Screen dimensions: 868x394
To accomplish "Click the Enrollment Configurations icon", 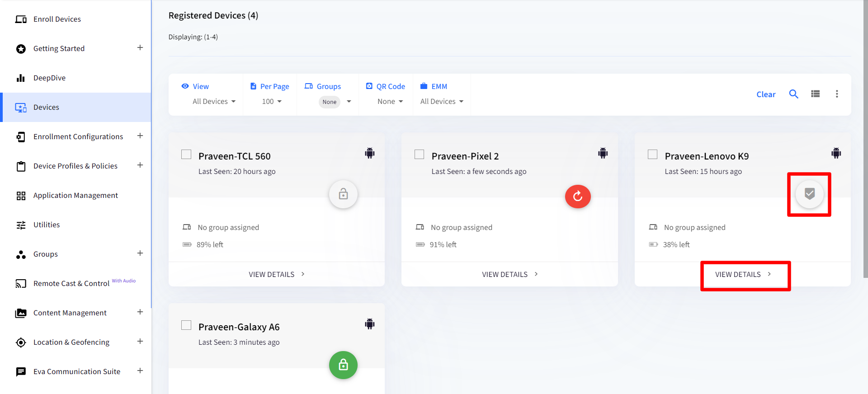I will click(21, 137).
